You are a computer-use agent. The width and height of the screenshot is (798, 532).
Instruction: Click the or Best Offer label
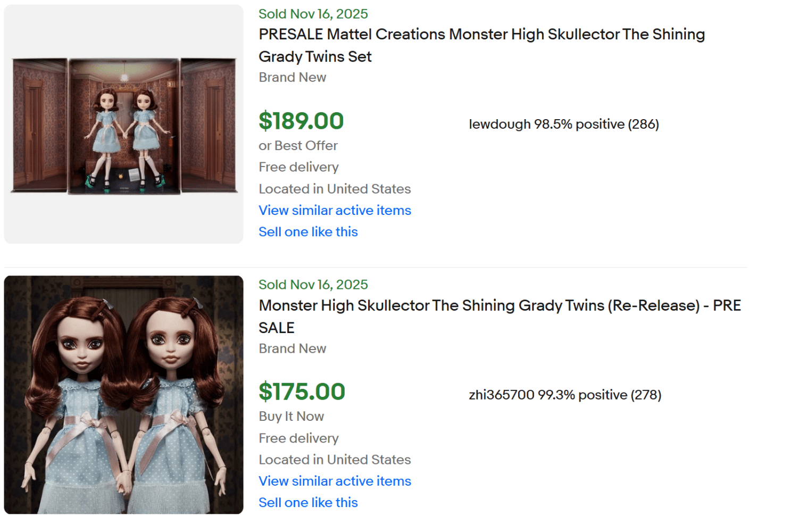(298, 145)
